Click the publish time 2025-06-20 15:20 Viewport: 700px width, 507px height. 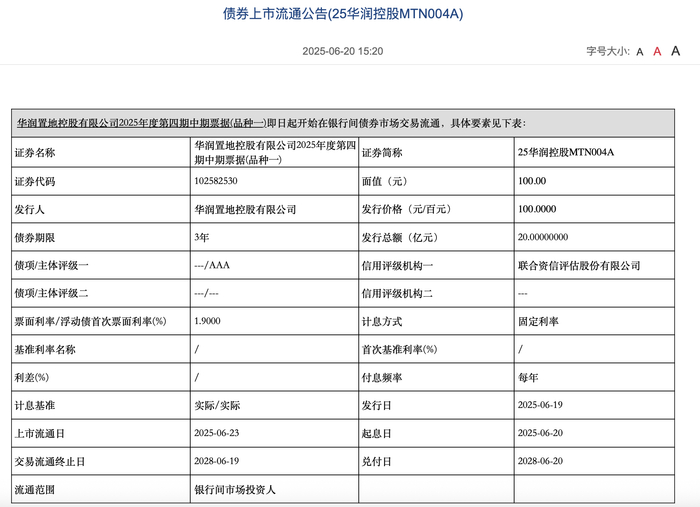click(x=343, y=51)
